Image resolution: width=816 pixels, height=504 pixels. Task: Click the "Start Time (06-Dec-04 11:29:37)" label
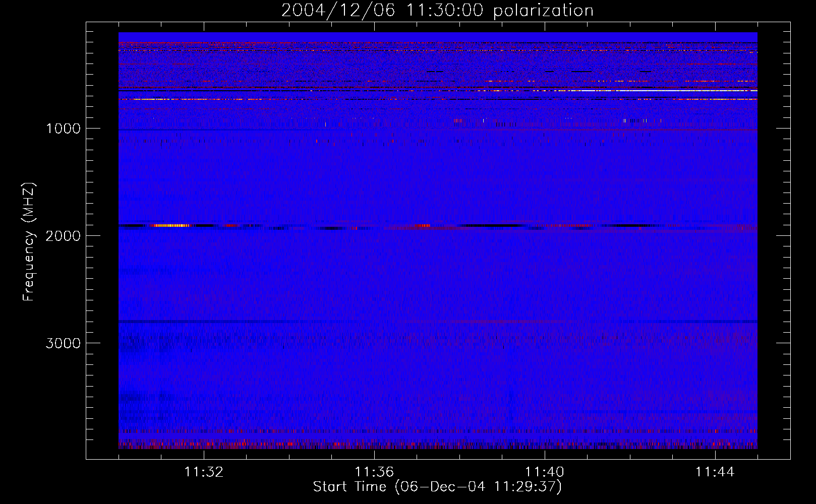pyautogui.click(x=437, y=487)
